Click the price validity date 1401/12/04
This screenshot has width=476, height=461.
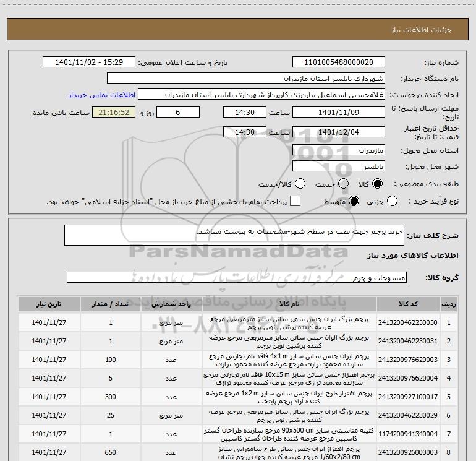339,132
